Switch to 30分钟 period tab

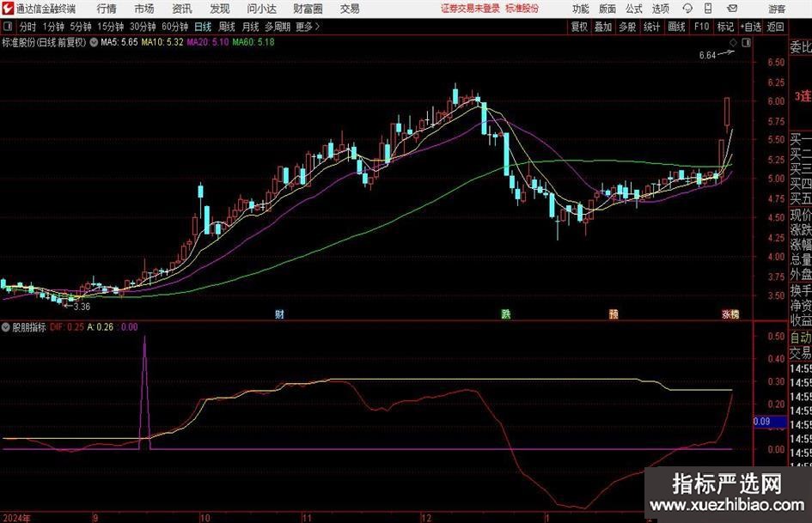[x=143, y=27]
